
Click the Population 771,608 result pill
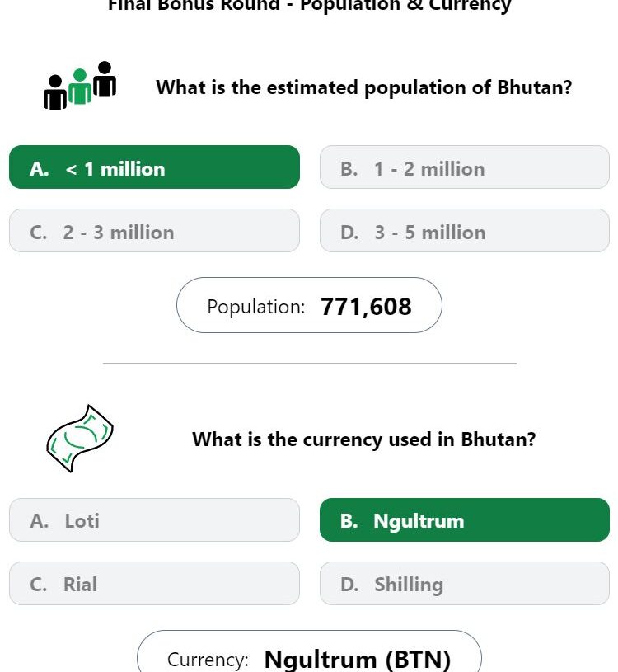click(309, 305)
